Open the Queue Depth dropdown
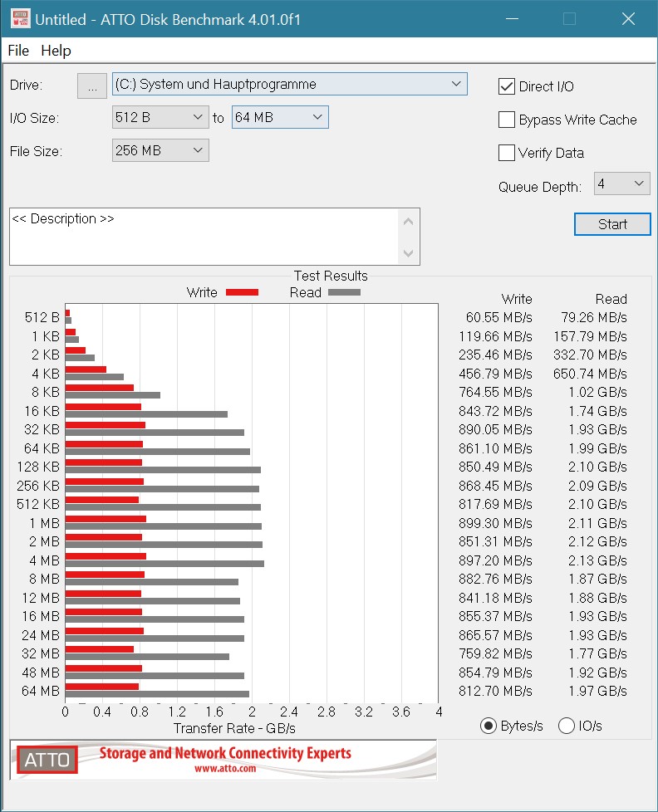The width and height of the screenshot is (658, 812). [621, 183]
